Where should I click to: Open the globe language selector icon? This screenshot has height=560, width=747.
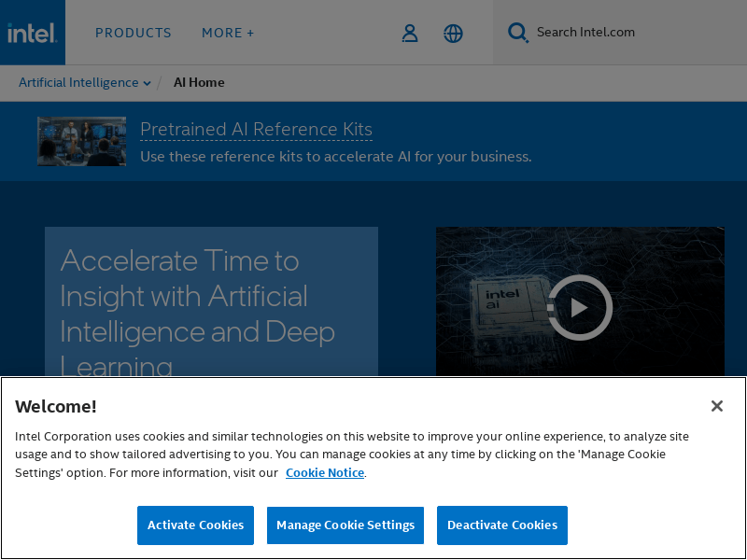[453, 34]
